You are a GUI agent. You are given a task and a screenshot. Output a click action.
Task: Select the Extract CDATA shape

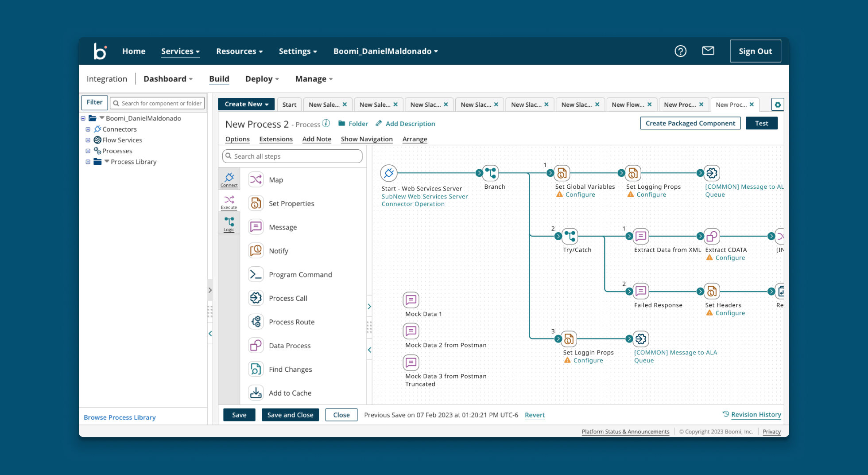712,236
